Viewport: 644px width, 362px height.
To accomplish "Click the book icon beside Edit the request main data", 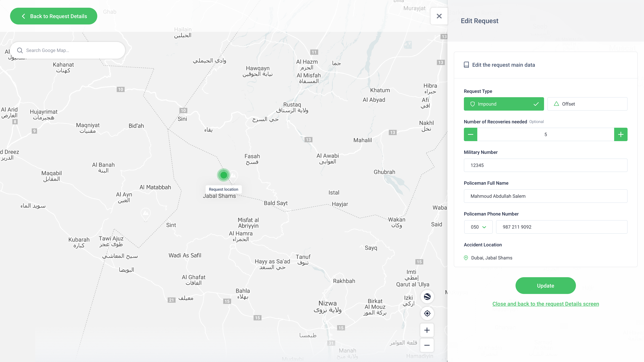I will (x=466, y=65).
